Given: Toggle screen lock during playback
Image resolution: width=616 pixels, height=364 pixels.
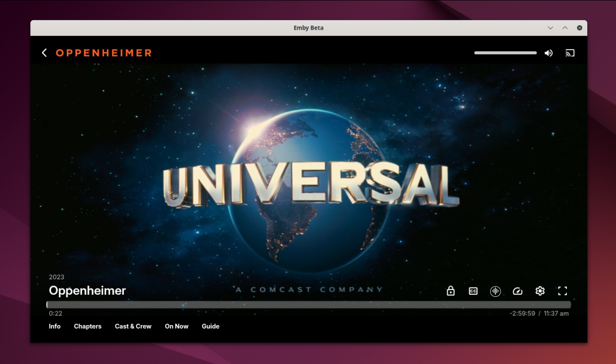Looking at the screenshot, I should pos(450,291).
